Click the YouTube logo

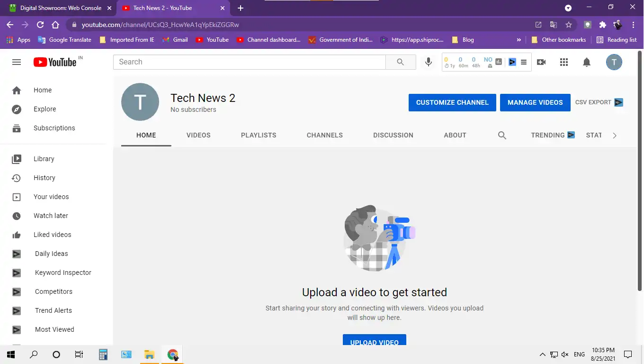55,62
